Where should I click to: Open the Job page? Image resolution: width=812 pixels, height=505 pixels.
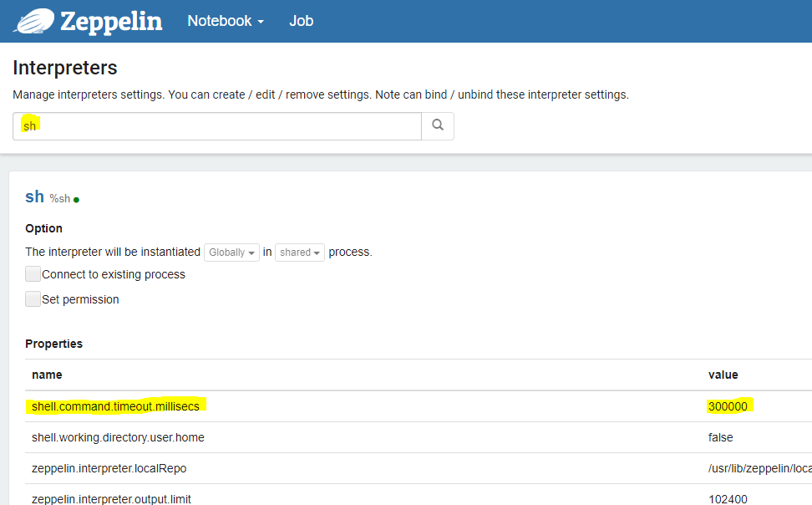click(x=301, y=21)
